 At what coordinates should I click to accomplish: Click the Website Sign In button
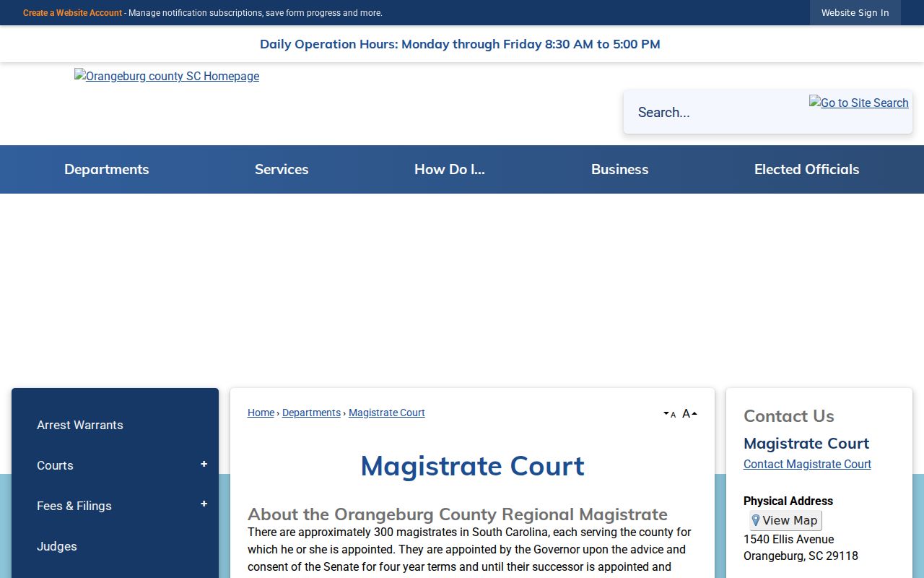pos(855,13)
